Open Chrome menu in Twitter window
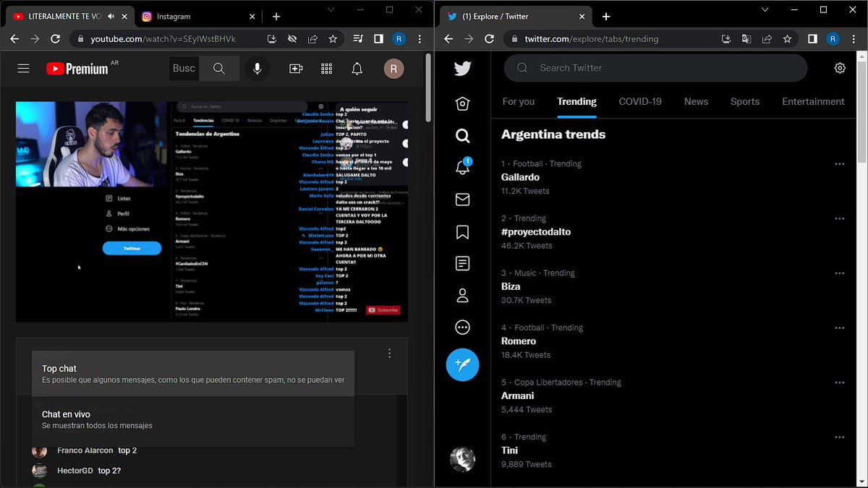 click(854, 39)
